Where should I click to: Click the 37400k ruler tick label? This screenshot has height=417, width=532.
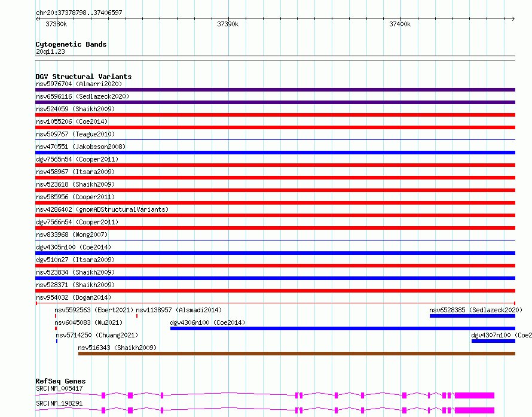[x=400, y=24]
